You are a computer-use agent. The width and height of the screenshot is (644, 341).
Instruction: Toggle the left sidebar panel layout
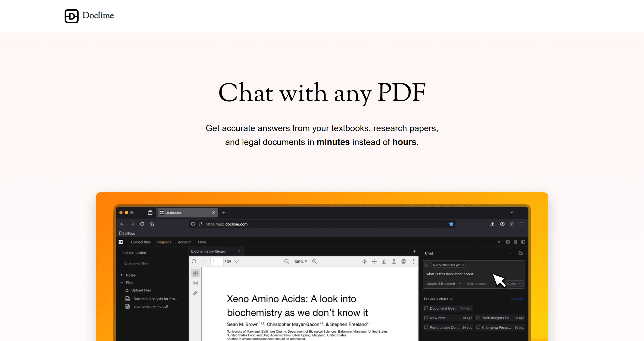click(x=508, y=242)
